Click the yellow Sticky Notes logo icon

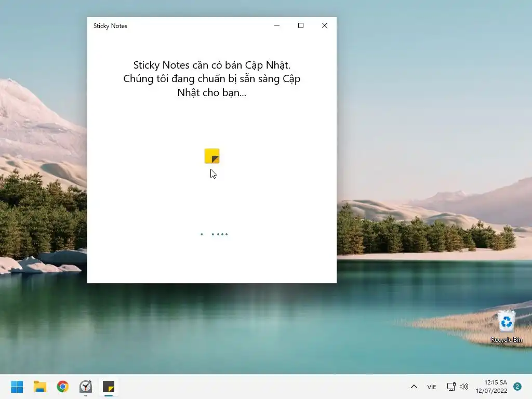point(212,156)
